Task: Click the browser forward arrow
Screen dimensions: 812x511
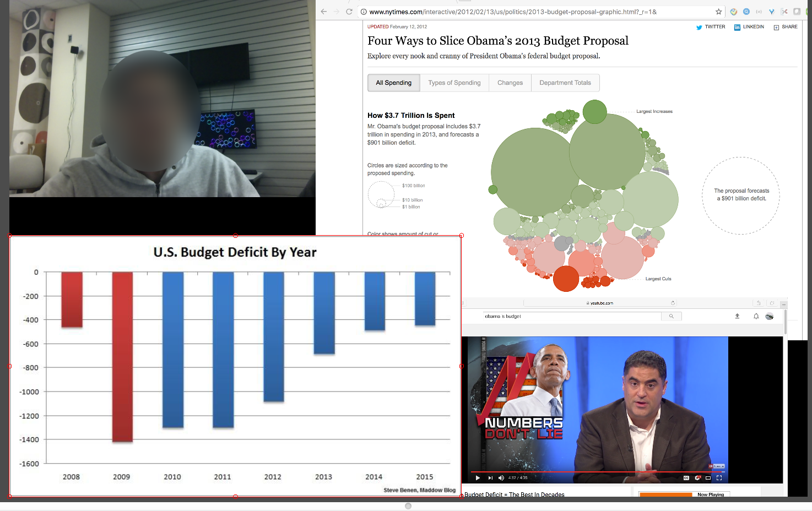Action: tap(336, 12)
